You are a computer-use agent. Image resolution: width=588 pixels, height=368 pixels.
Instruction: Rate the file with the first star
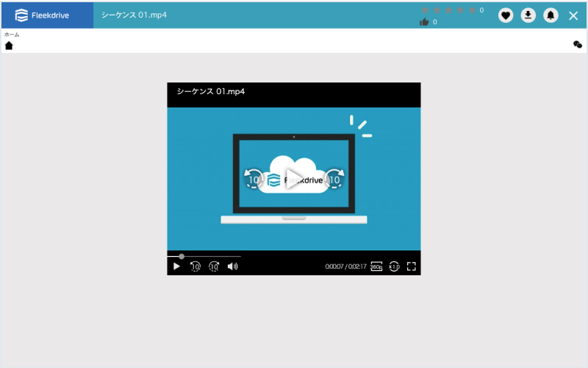coord(425,10)
